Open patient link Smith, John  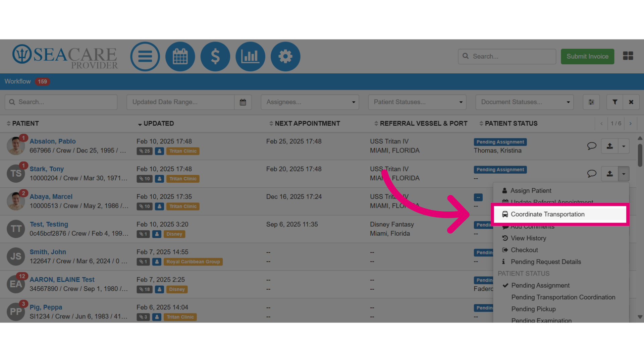[x=48, y=252]
